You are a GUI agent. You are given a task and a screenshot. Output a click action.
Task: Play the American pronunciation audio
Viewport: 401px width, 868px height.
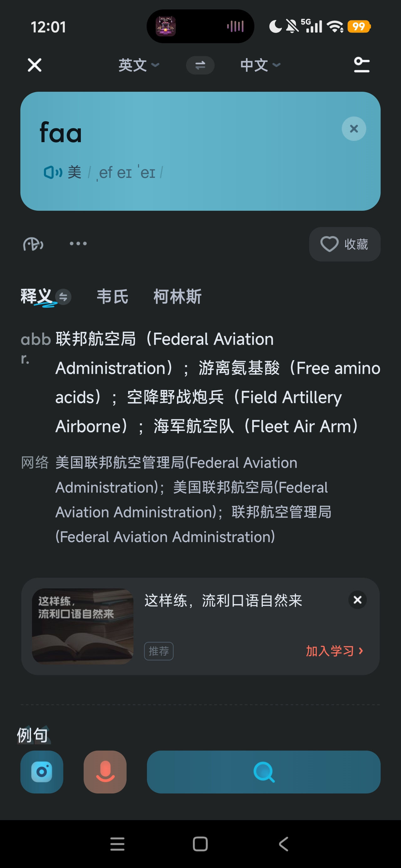click(x=53, y=172)
